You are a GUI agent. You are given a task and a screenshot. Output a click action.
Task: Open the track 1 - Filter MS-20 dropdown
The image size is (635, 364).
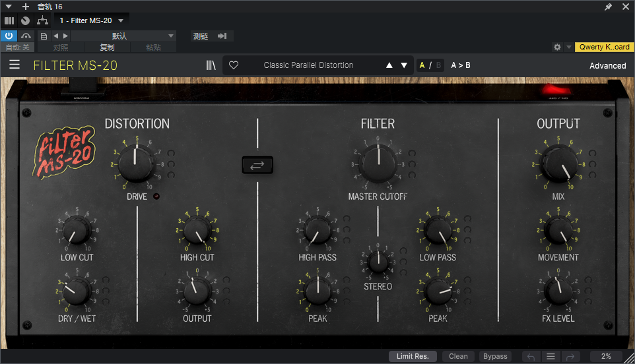coord(92,20)
